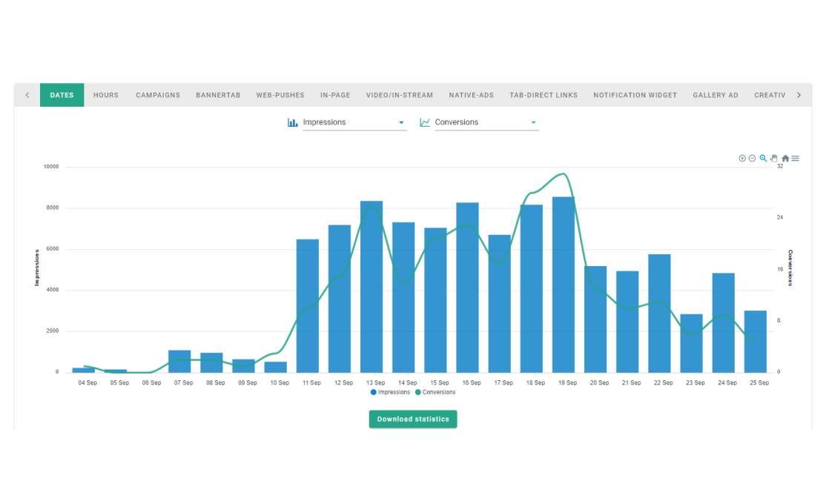Click the Download statistics button
826x504 pixels.
coord(413,420)
